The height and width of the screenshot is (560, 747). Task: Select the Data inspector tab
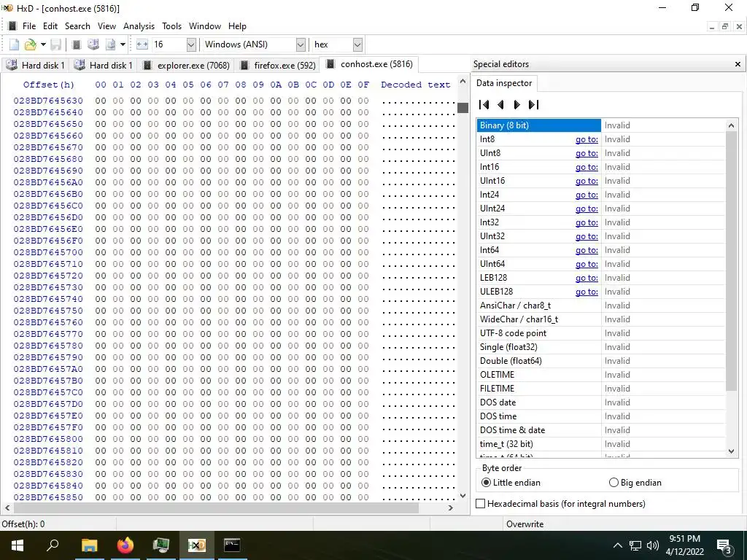tap(504, 83)
